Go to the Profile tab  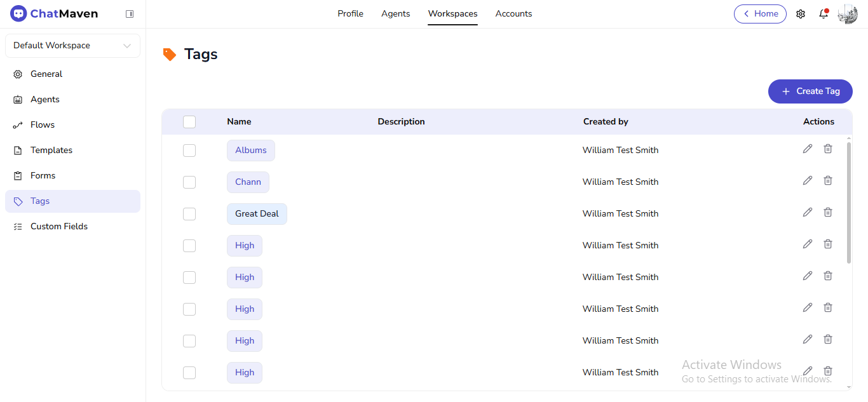pyautogui.click(x=350, y=13)
